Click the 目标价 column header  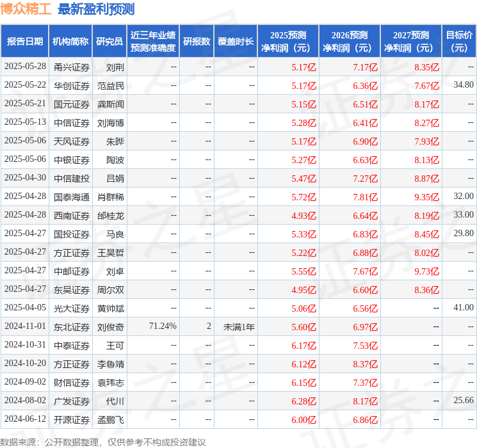tap(459, 42)
